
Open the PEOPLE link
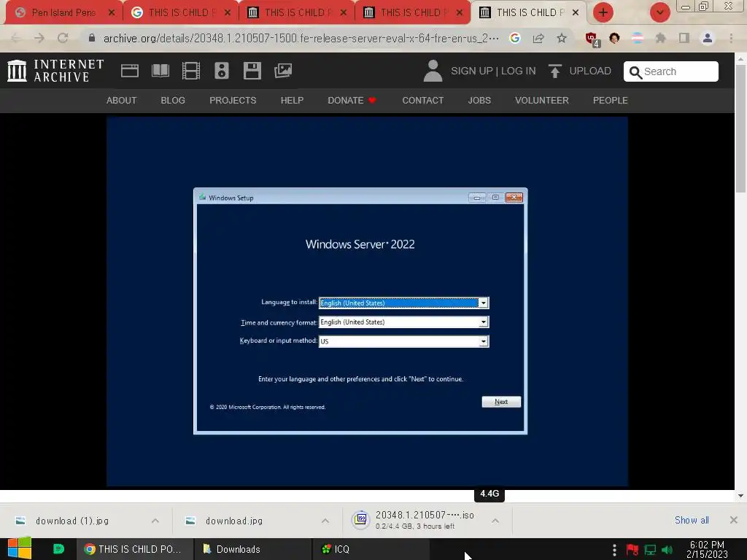tap(611, 101)
